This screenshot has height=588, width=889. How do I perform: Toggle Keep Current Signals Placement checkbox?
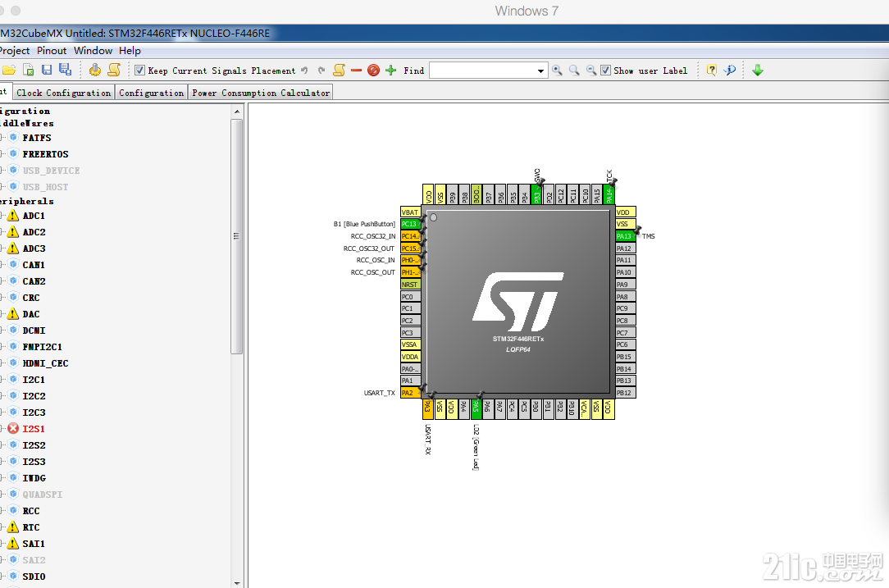(139, 71)
